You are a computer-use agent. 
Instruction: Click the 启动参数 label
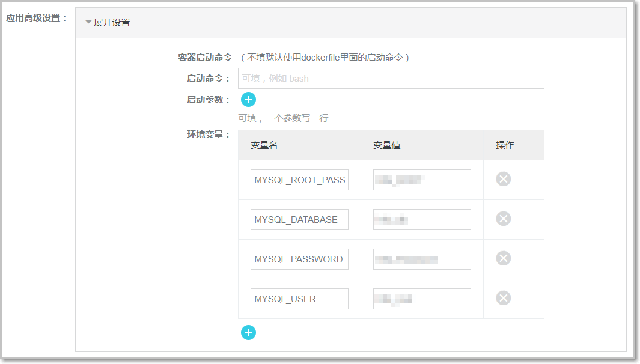tap(208, 100)
